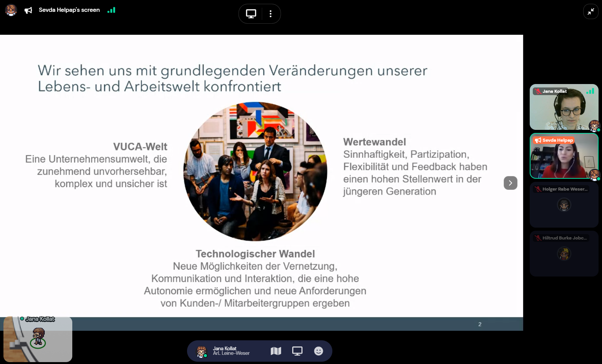Viewport: 602px width, 364px height.
Task: Check the green signal bars next to the screen title
Action: [111, 10]
